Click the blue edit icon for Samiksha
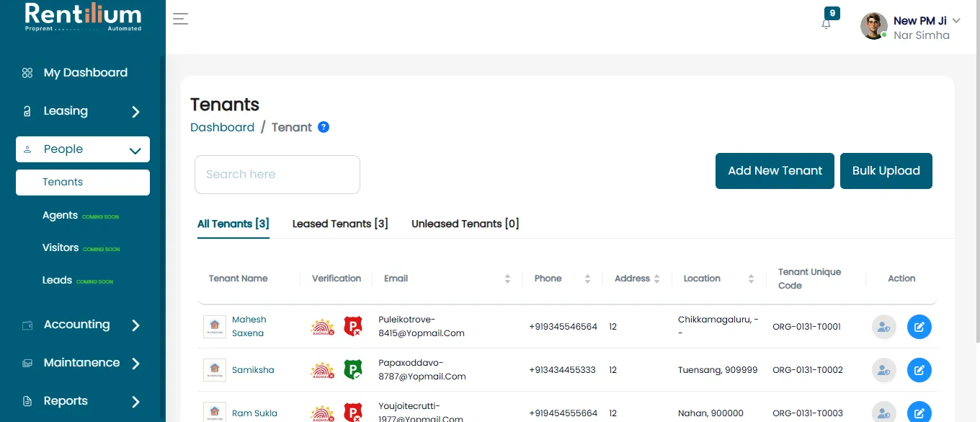The height and width of the screenshot is (422, 980). [919, 370]
